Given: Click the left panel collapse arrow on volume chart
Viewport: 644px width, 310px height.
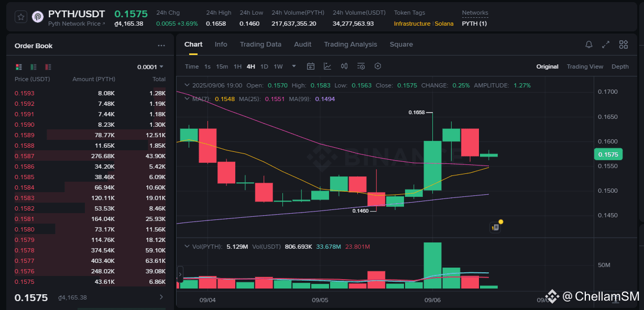Looking at the screenshot, I should click(180, 274).
